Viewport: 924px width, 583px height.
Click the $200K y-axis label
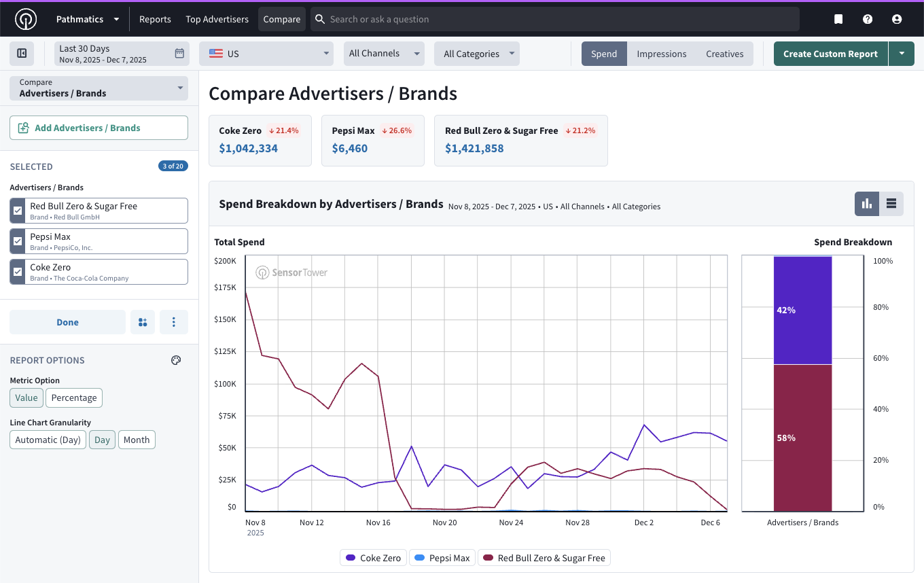pos(225,261)
